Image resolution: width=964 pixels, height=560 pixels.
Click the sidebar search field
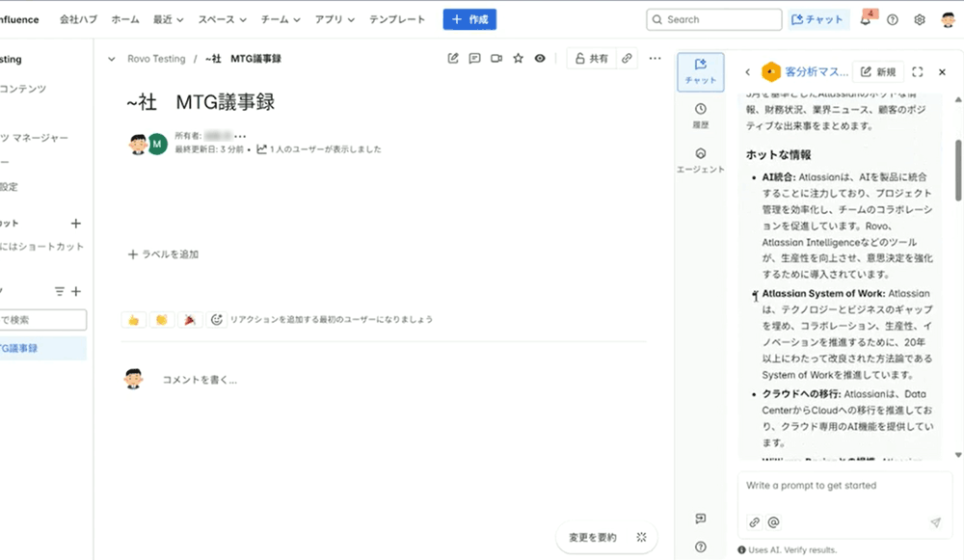pos(43,320)
